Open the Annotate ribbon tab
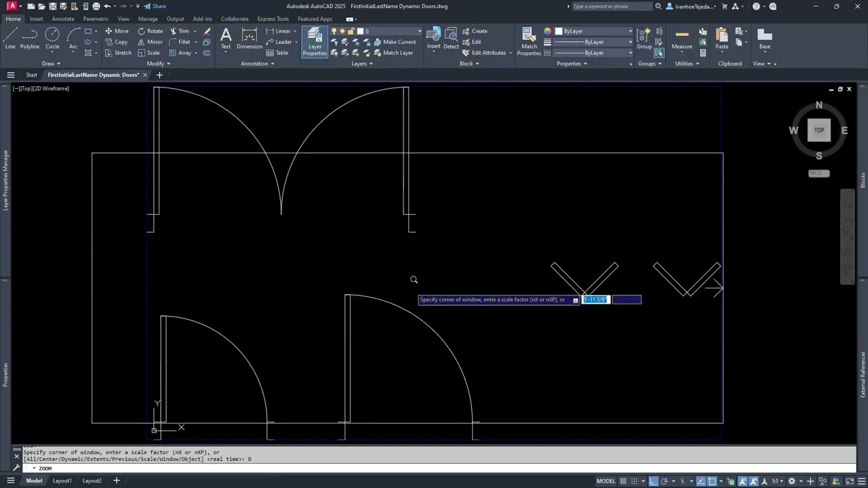 (x=63, y=19)
